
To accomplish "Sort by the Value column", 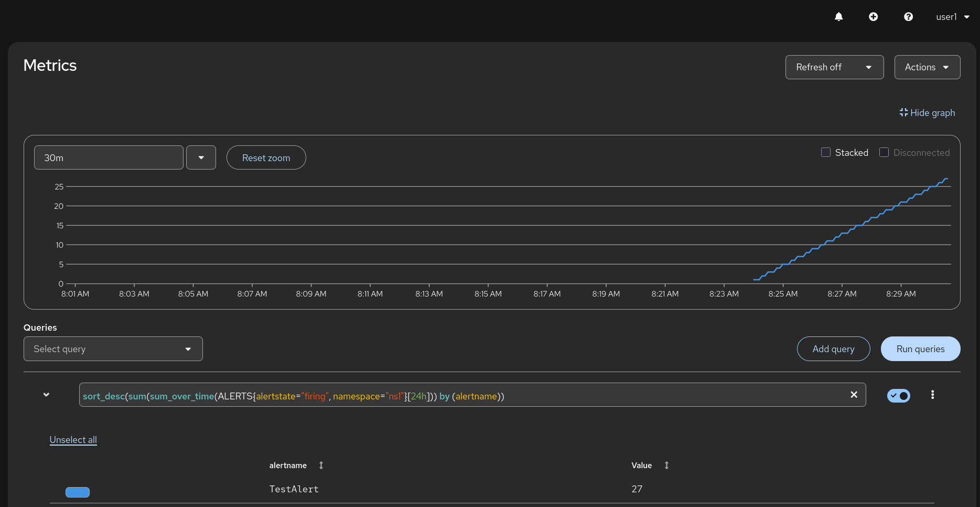I will [x=666, y=466].
